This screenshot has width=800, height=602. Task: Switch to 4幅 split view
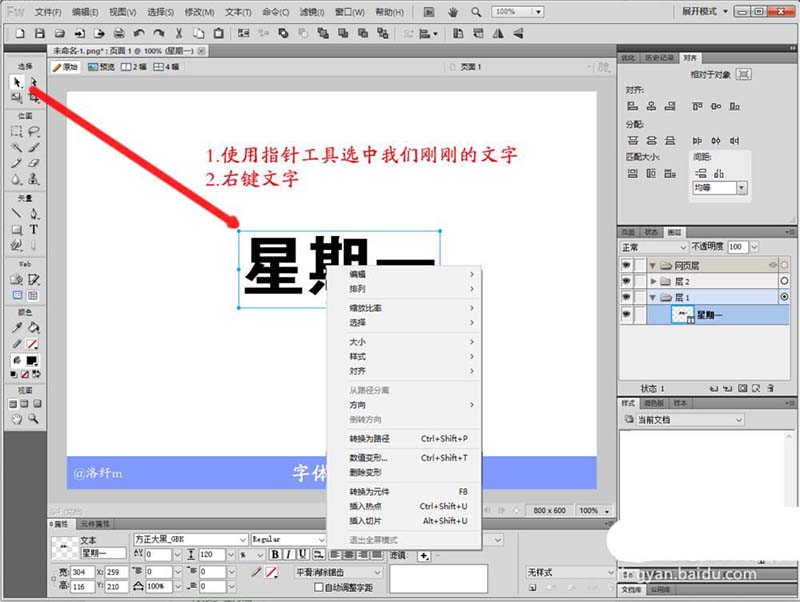pyautogui.click(x=166, y=67)
